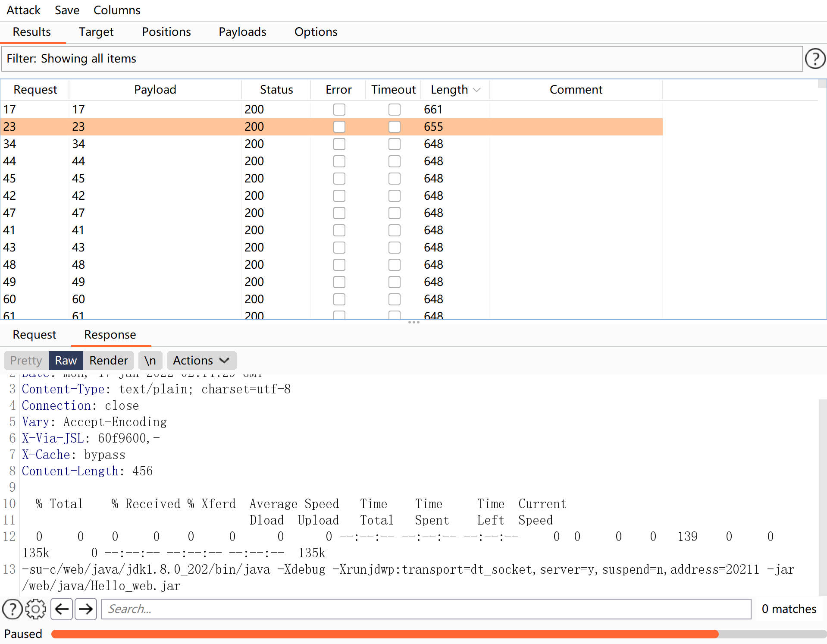Viewport: 827px width, 644px height.
Task: Toggle Timeout checkbox for request 23
Action: click(x=395, y=127)
